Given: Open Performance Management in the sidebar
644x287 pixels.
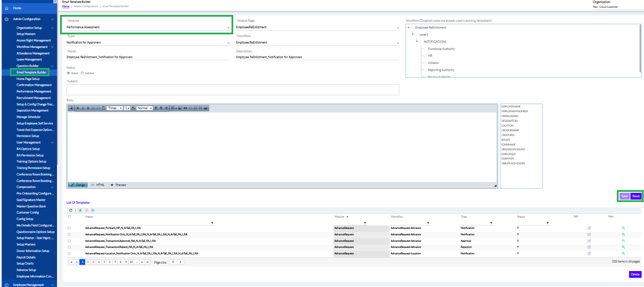Looking at the screenshot, I should [34, 91].
